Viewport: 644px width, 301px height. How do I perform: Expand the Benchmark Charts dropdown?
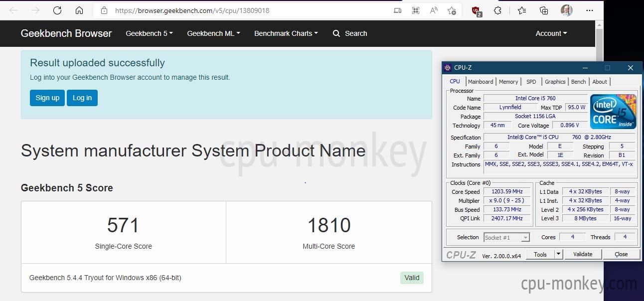click(286, 33)
